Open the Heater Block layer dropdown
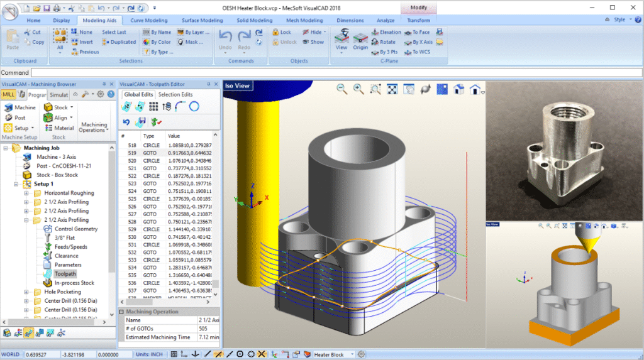 [352, 354]
